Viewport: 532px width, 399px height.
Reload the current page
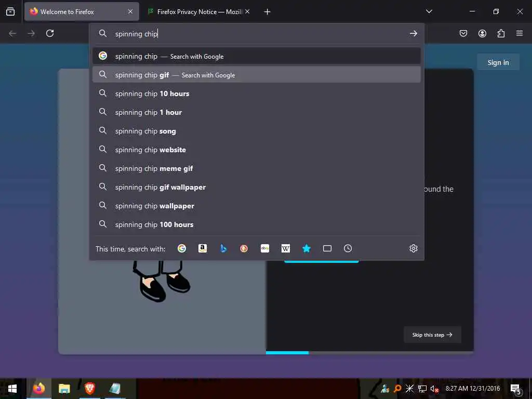[50, 33]
